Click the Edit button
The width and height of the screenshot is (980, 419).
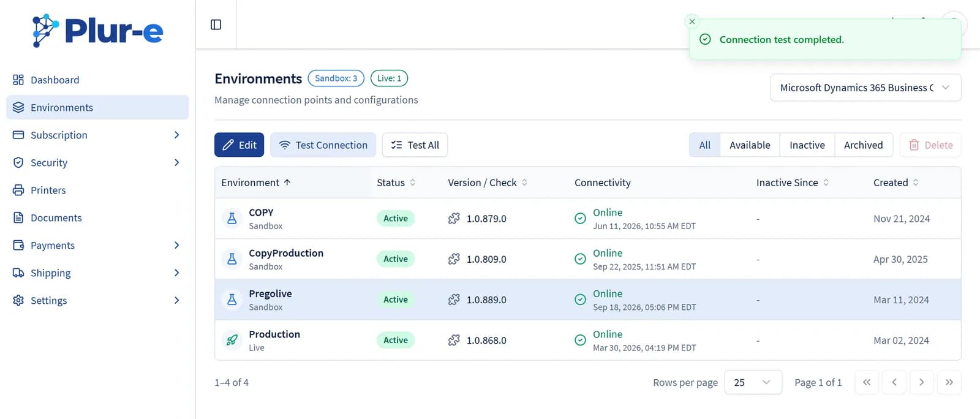point(239,145)
